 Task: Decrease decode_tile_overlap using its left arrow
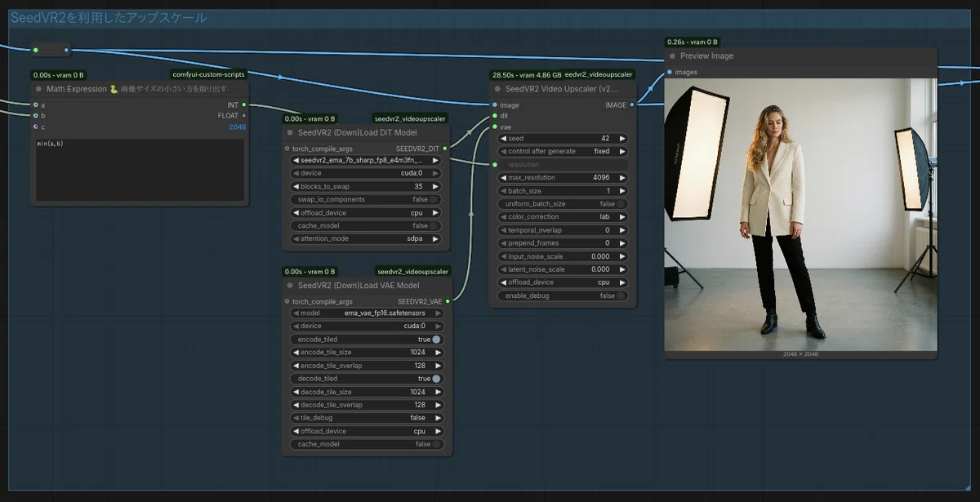pyautogui.click(x=296, y=405)
